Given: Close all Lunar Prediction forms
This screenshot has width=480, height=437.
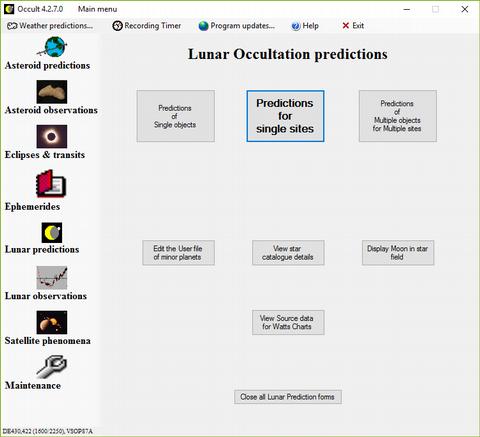Looking at the screenshot, I should coord(288,397).
